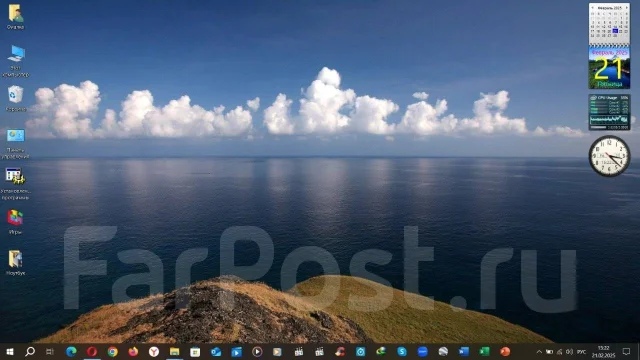The image size is (640, 360).
Task: Open Microsoft Store from taskbar
Action: [195, 351]
